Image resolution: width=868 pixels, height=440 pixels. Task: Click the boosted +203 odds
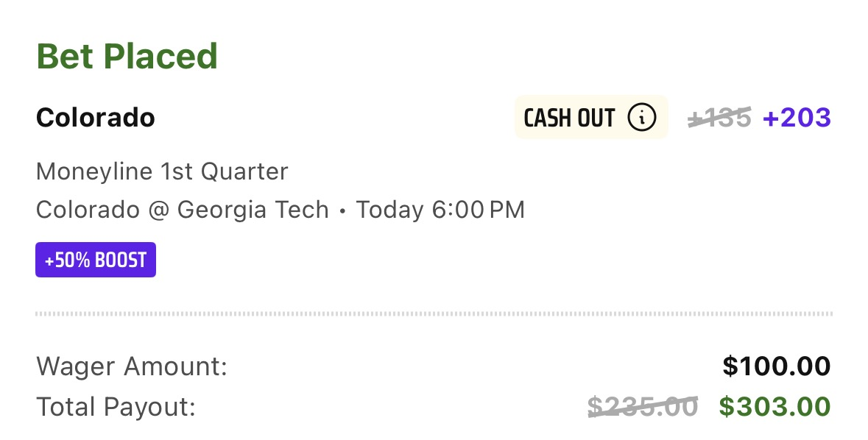[x=797, y=117]
